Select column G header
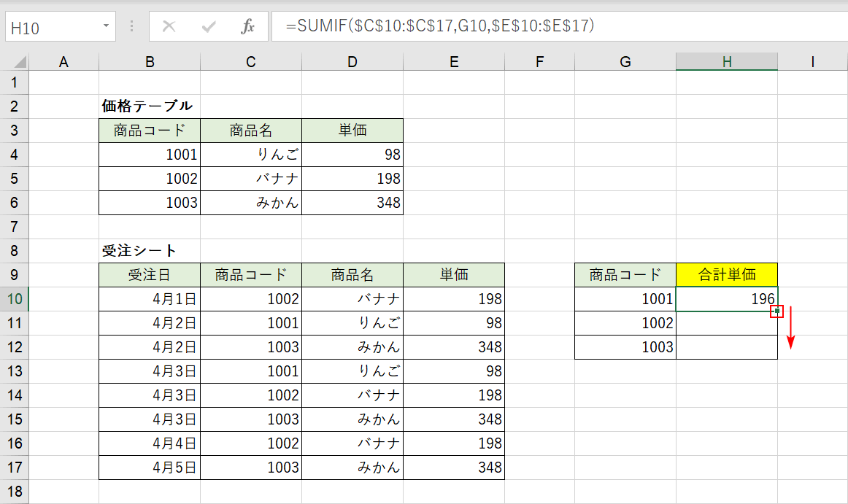This screenshot has width=848, height=504. (x=625, y=62)
